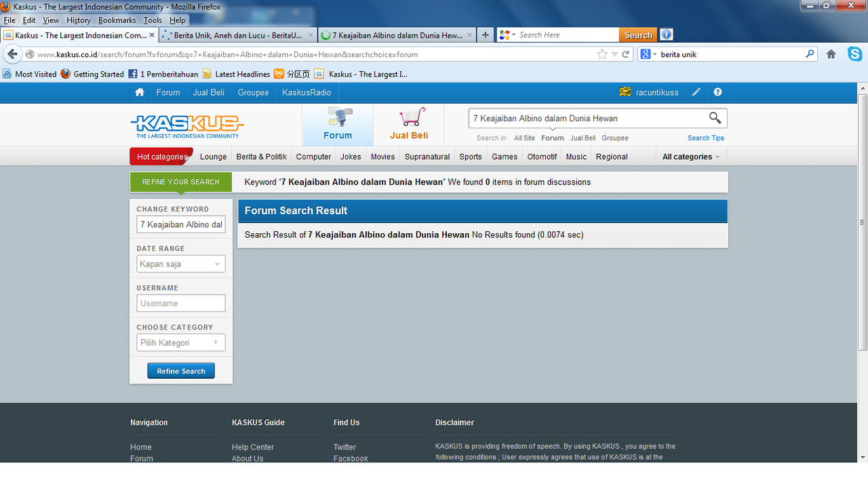Expand the All categories dropdown
Viewport: 868px width, 488px height.
tap(691, 157)
